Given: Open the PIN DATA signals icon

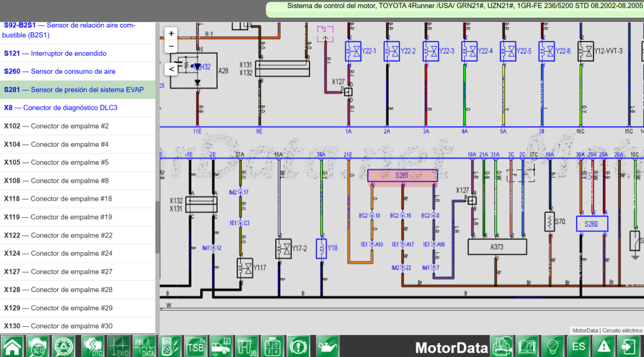Looking at the screenshot, I should [144, 346].
